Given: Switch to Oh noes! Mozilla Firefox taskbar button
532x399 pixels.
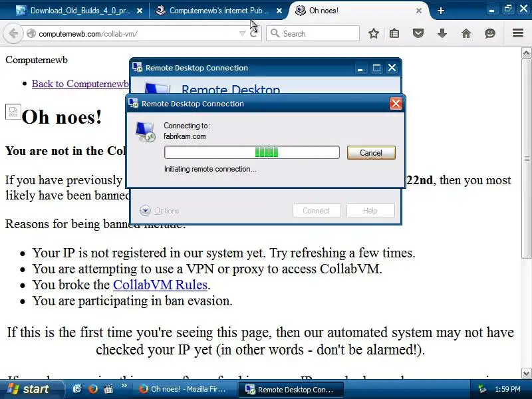Looking at the screenshot, I should [184, 389].
